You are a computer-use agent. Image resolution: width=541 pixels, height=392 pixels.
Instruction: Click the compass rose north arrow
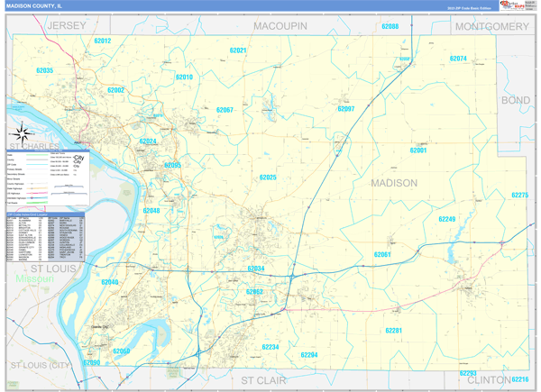coord(22,133)
